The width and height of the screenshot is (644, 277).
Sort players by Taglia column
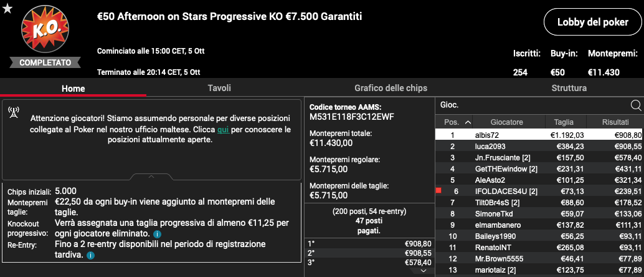565,122
